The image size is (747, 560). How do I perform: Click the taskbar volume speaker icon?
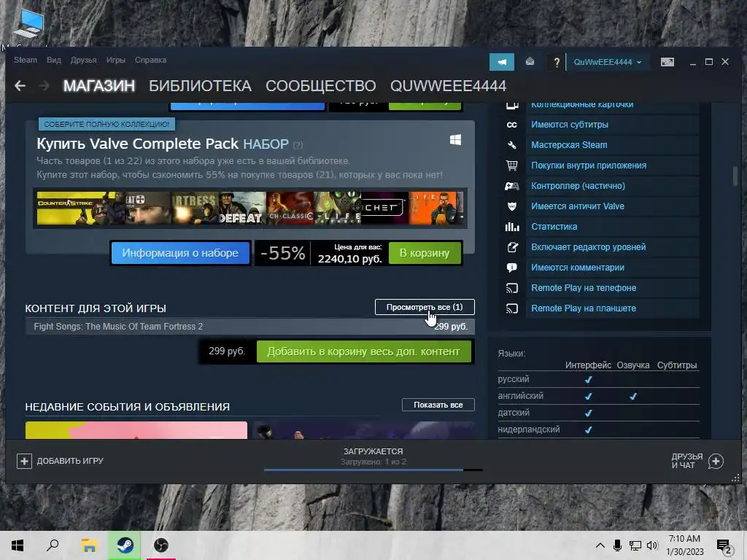point(651,545)
